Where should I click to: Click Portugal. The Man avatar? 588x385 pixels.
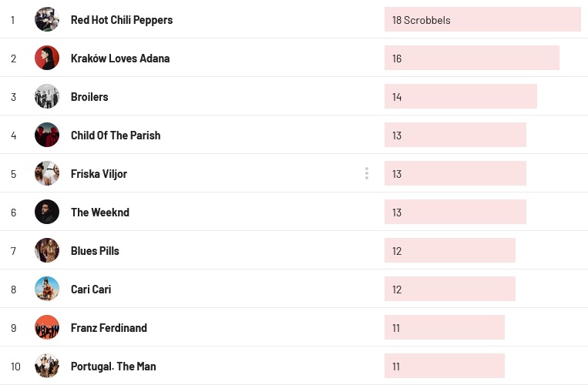coord(47,366)
